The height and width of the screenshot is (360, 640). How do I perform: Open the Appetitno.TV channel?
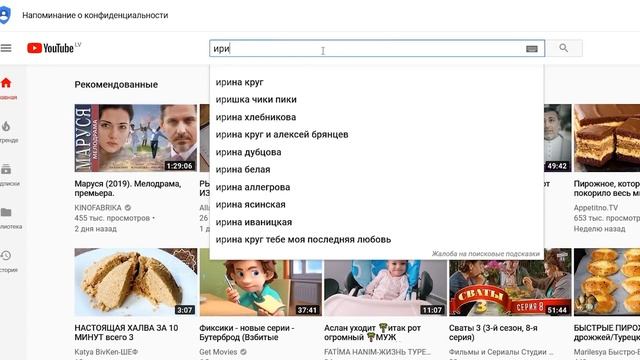pyautogui.click(x=596, y=207)
